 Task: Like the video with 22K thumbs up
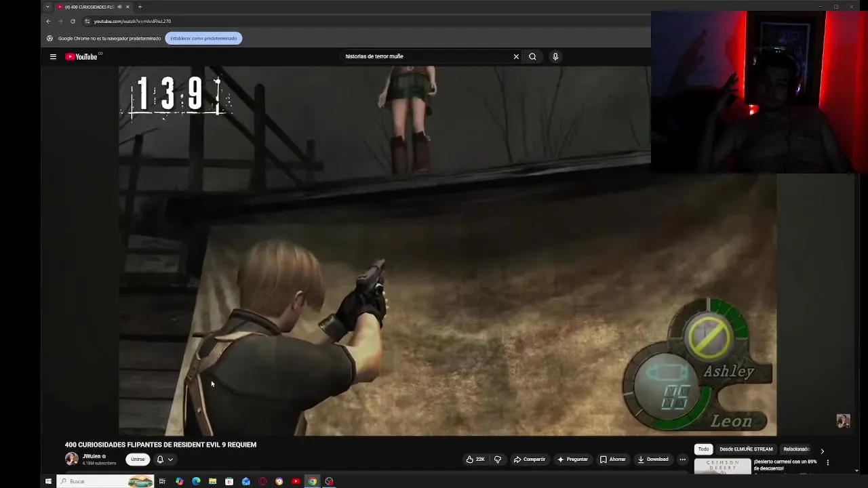[x=475, y=460]
